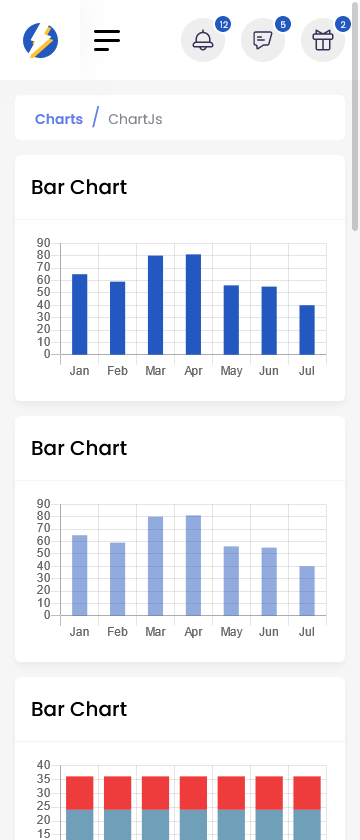The height and width of the screenshot is (840, 360).
Task: Click the May bar in the light blue chart
Action: click(231, 581)
